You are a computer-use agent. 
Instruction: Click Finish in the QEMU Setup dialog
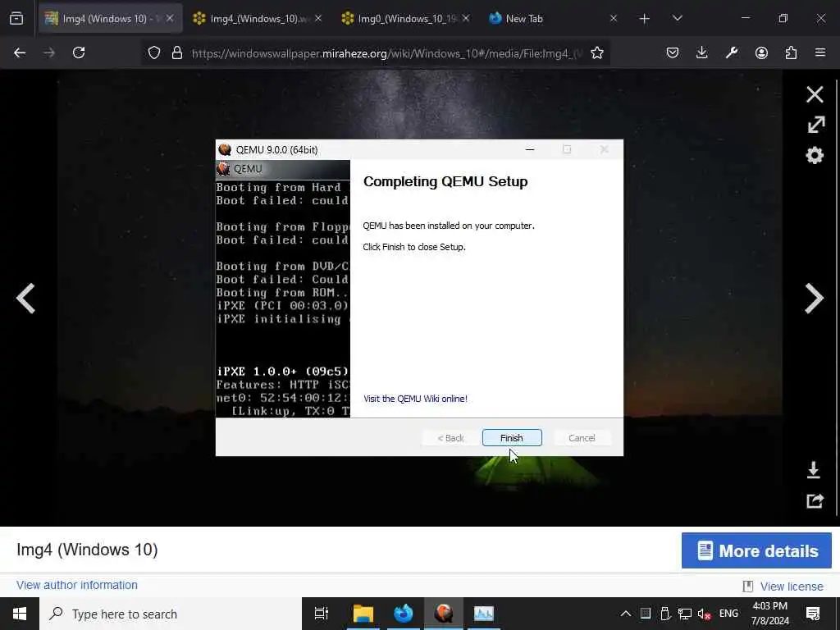click(512, 438)
